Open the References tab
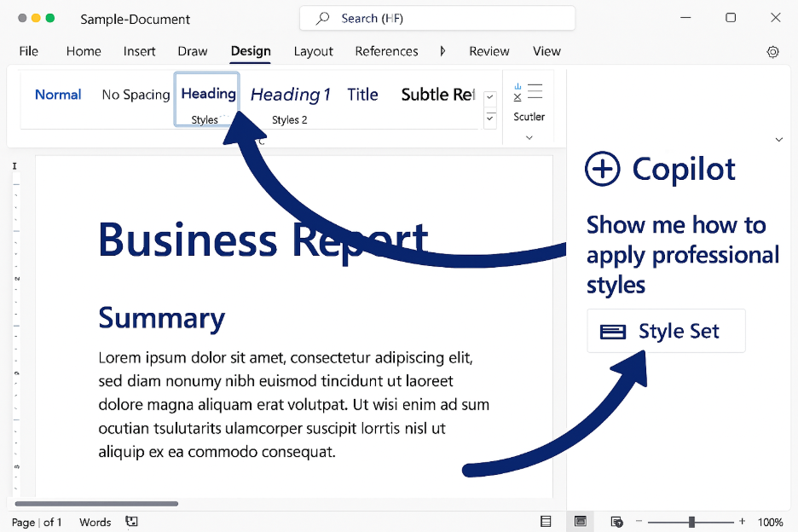Screen dimensions: 798x532 (386, 51)
